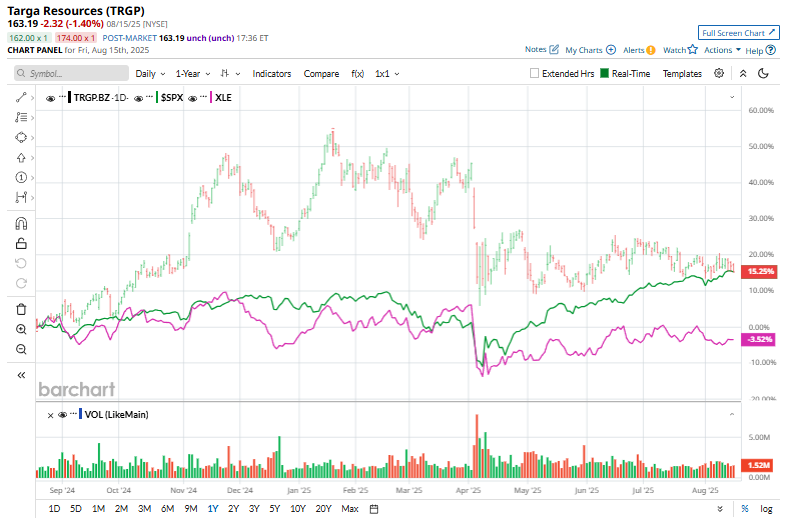Open the chart type bar-style dropdown

point(230,74)
